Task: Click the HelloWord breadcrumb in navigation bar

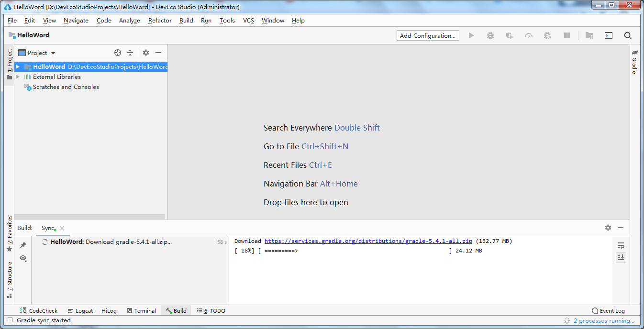Action: (29, 35)
